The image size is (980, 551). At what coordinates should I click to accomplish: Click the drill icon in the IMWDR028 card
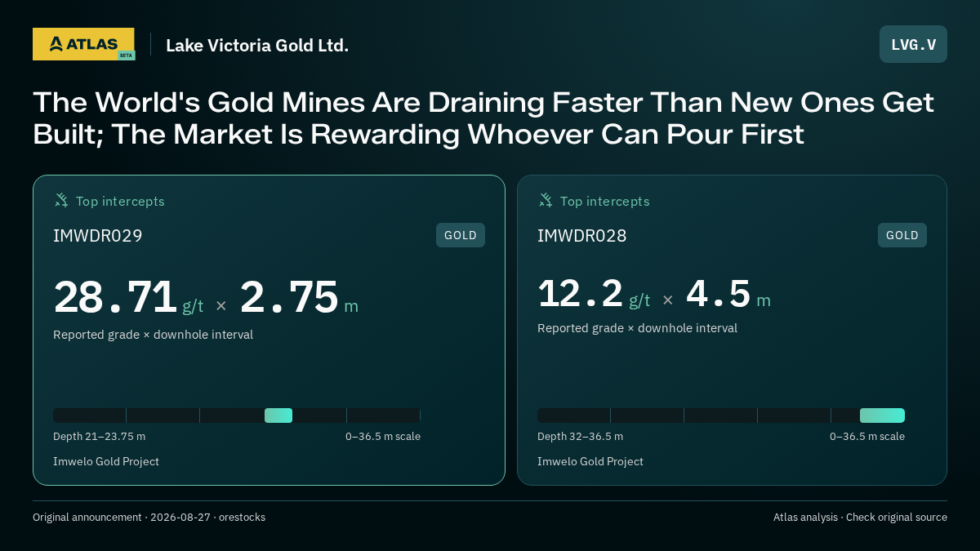546,200
